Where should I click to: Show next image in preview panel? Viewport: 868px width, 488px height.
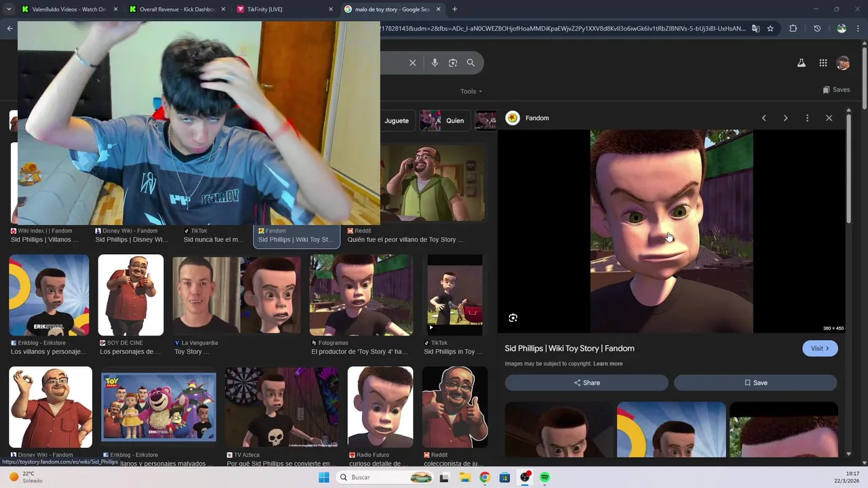(x=785, y=118)
